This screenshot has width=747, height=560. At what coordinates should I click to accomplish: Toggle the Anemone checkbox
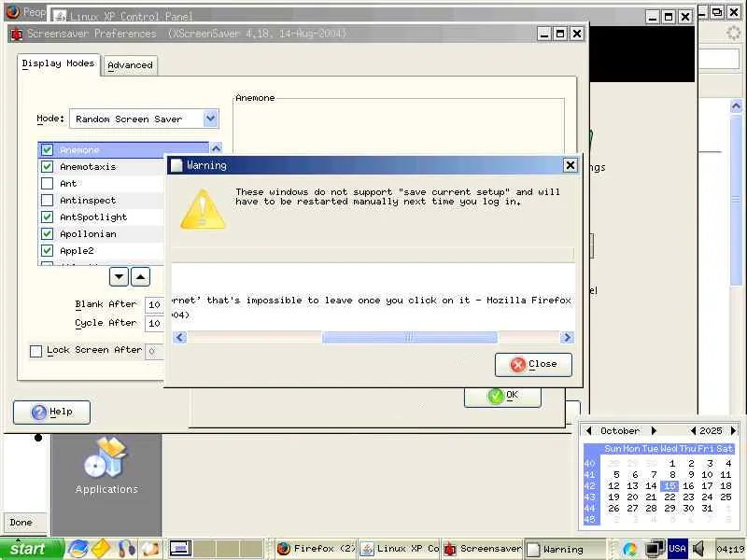[47, 150]
